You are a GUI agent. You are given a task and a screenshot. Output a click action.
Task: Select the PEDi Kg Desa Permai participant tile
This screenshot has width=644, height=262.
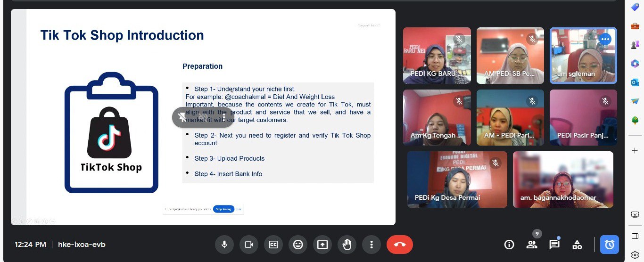point(457,180)
